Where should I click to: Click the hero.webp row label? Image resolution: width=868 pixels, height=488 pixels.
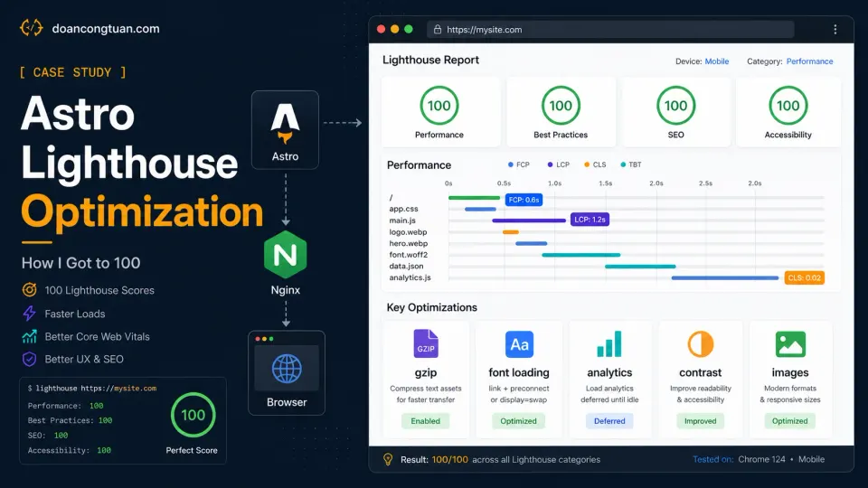tap(409, 243)
